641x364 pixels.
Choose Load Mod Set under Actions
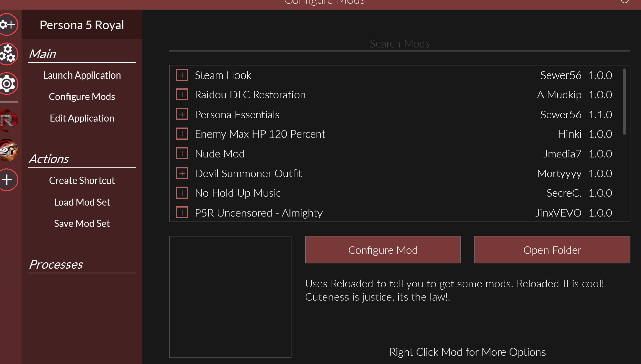tap(82, 202)
